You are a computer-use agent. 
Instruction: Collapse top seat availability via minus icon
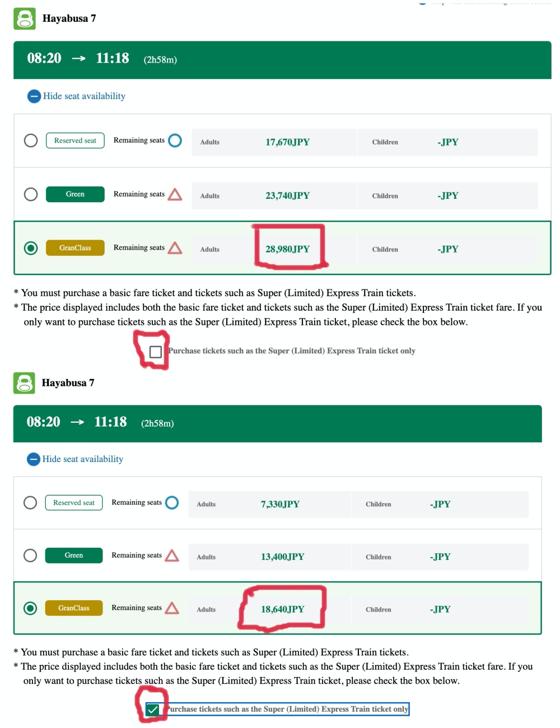tap(34, 96)
